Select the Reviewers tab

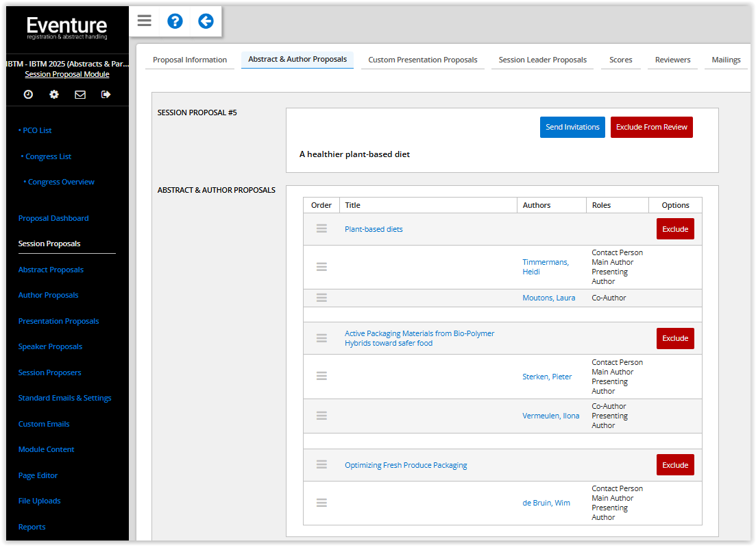(672, 60)
